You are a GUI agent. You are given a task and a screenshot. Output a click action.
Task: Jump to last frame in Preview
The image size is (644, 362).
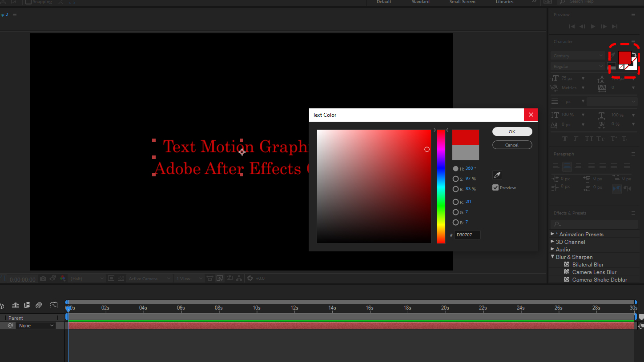[615, 27]
